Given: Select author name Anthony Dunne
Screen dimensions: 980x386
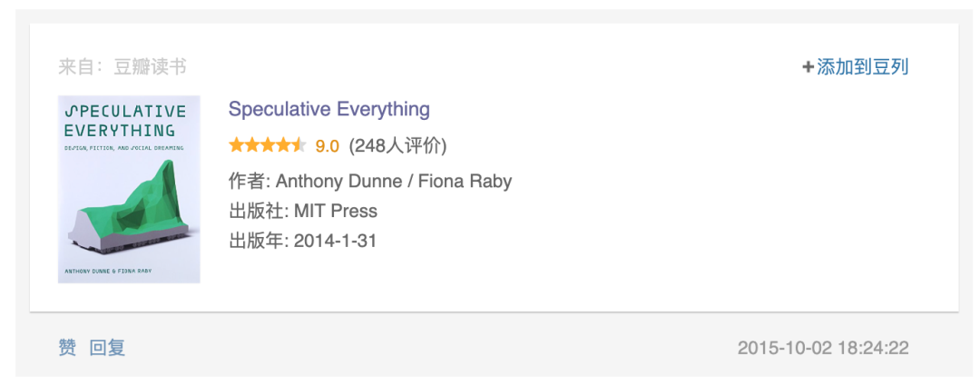Looking at the screenshot, I should click(x=338, y=182).
